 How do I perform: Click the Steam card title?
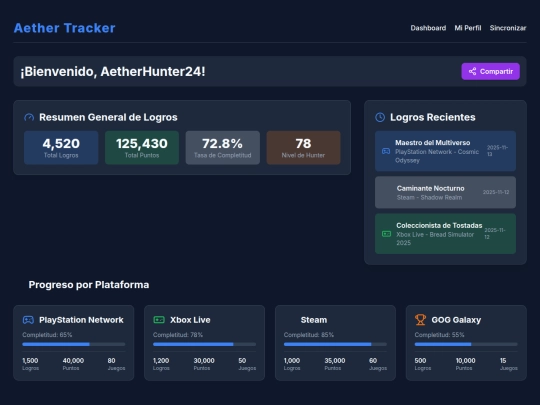point(314,320)
